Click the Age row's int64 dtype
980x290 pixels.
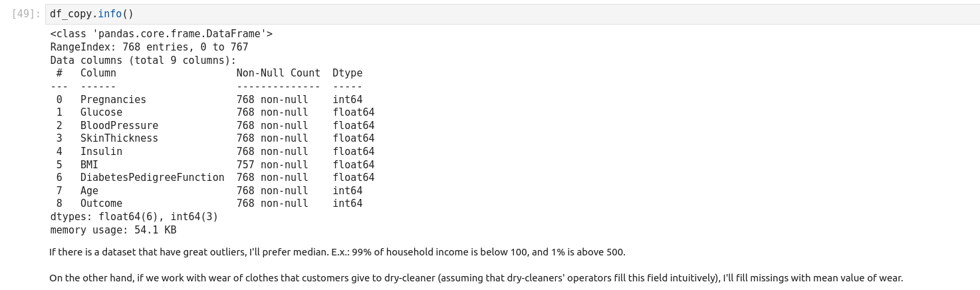pos(347,190)
